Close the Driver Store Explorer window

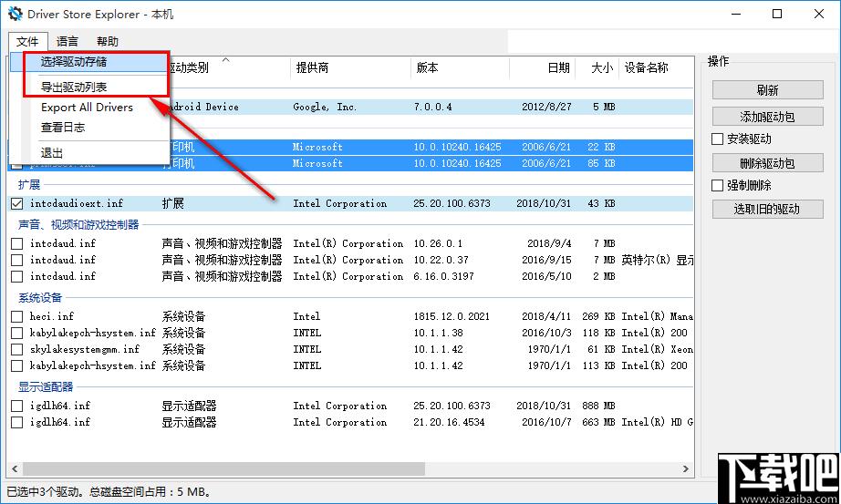[819, 14]
